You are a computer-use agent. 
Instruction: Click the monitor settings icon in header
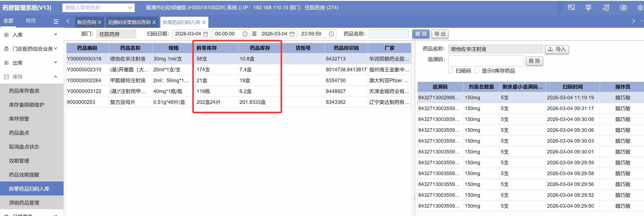click(x=571, y=8)
